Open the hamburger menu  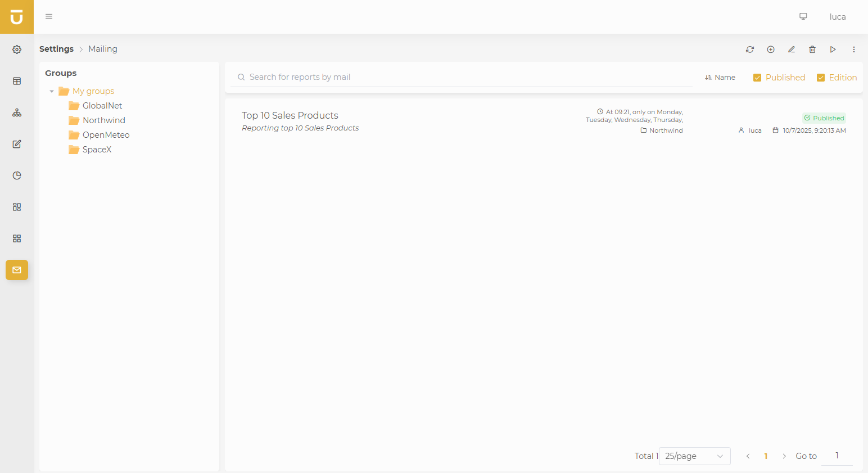click(x=48, y=16)
